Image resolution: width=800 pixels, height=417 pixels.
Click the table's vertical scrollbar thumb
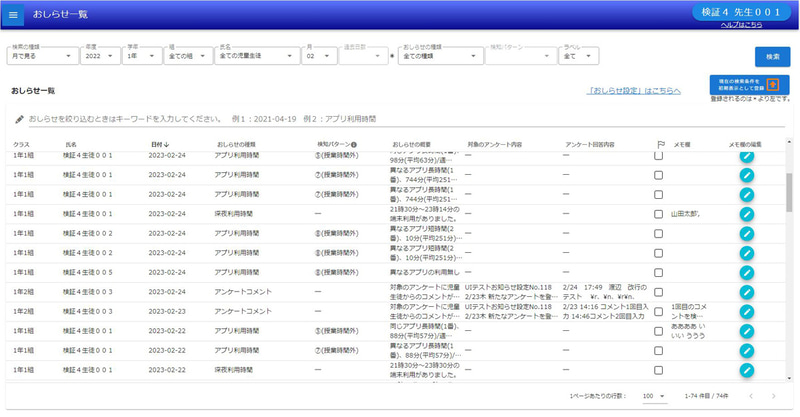789,192
